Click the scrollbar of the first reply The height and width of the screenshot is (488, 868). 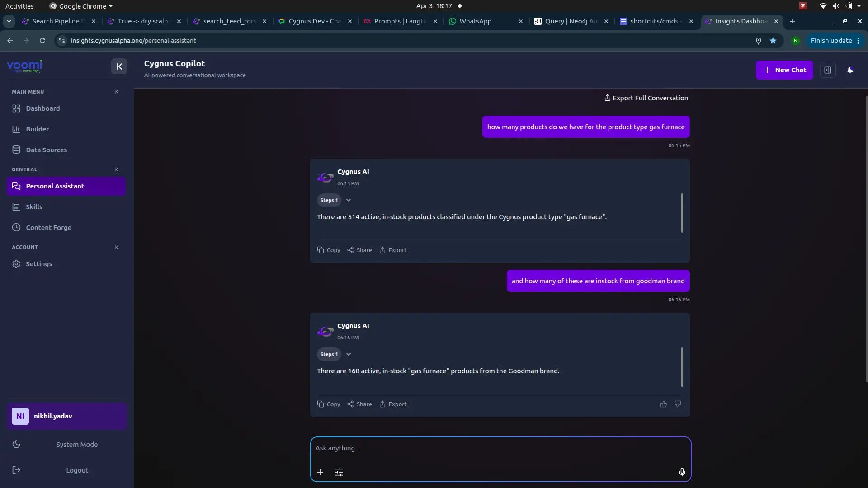tap(682, 213)
